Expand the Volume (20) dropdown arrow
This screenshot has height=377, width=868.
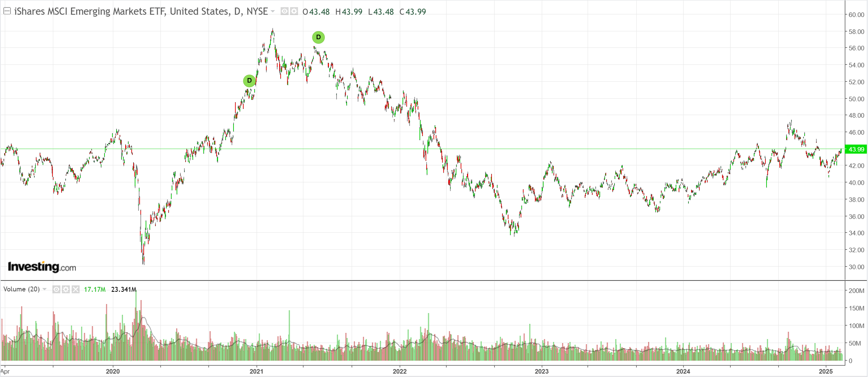[45, 289]
